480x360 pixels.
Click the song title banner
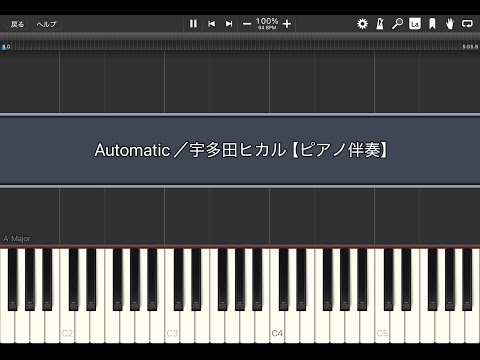(240, 150)
